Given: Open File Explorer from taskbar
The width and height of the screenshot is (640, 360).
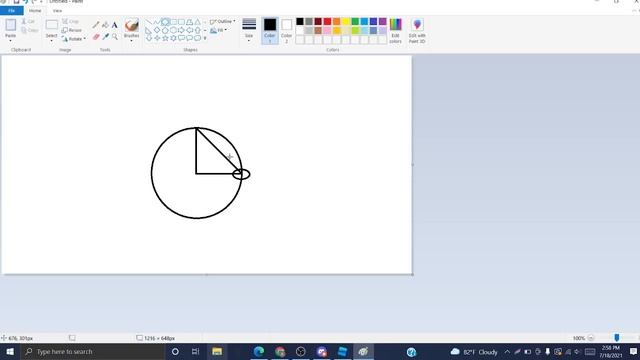Looking at the screenshot, I should tap(217, 351).
